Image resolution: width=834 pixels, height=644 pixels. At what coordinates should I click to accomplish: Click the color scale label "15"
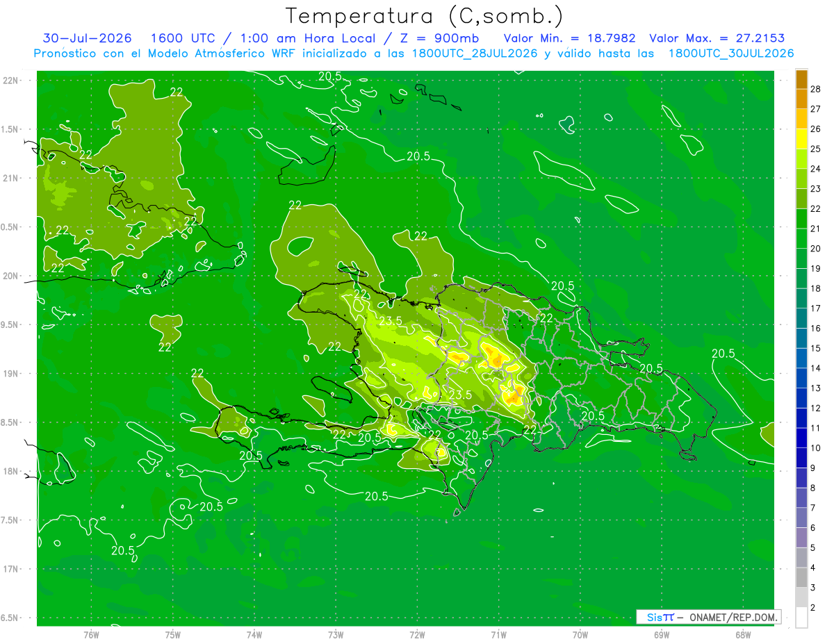[x=816, y=348]
